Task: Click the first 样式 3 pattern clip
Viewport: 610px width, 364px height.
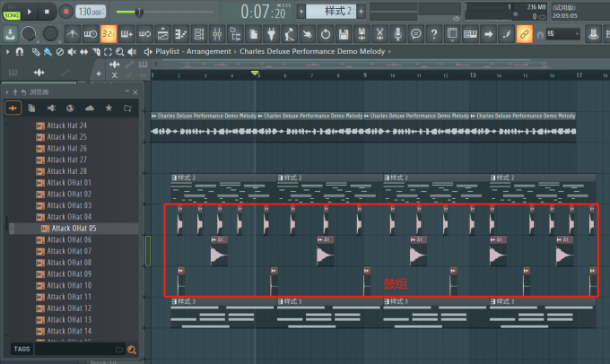Action: (x=223, y=313)
